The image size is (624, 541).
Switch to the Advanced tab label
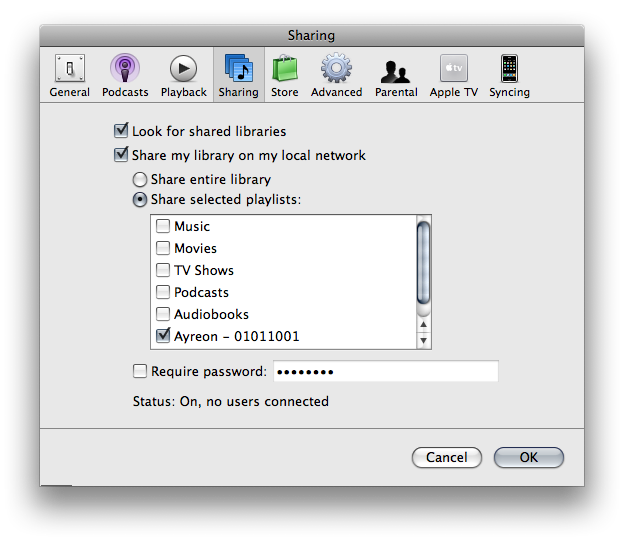pos(336,92)
